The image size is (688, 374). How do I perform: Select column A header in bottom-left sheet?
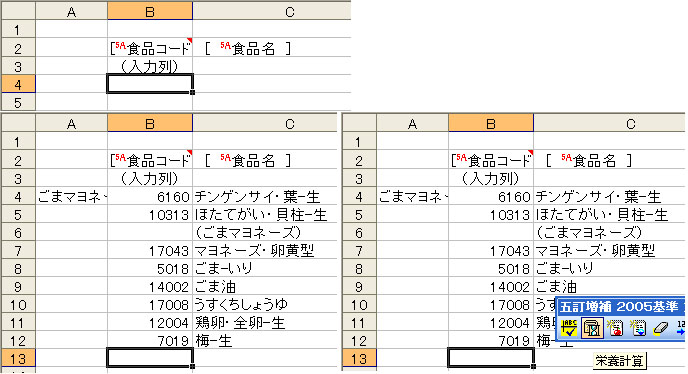(72, 124)
